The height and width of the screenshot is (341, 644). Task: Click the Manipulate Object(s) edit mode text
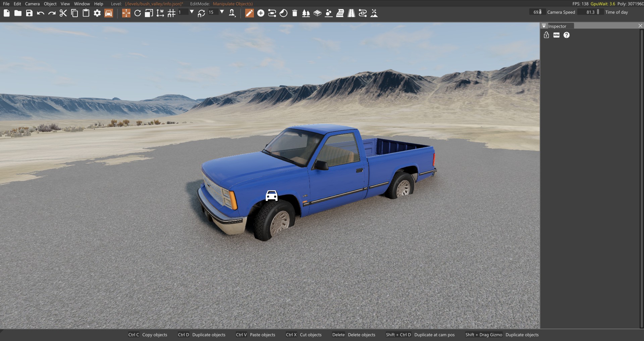(x=233, y=4)
